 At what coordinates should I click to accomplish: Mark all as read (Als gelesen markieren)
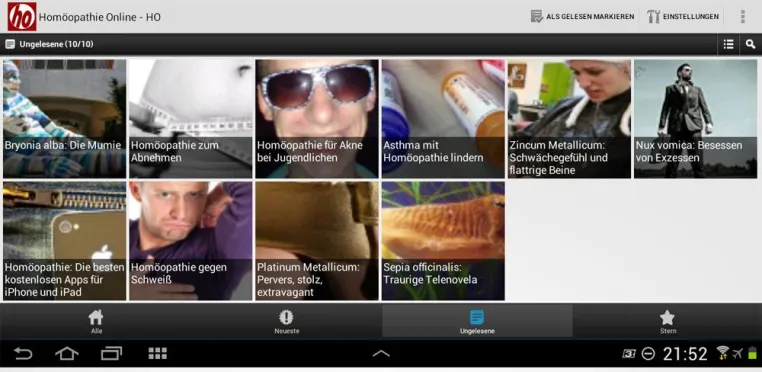582,17
